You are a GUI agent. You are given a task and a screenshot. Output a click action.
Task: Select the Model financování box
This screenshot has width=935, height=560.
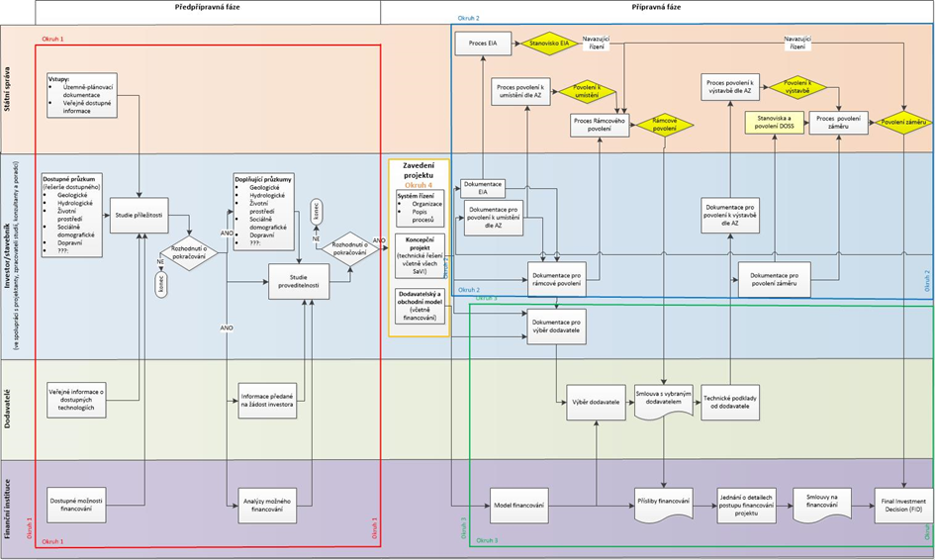pyautogui.click(x=518, y=506)
